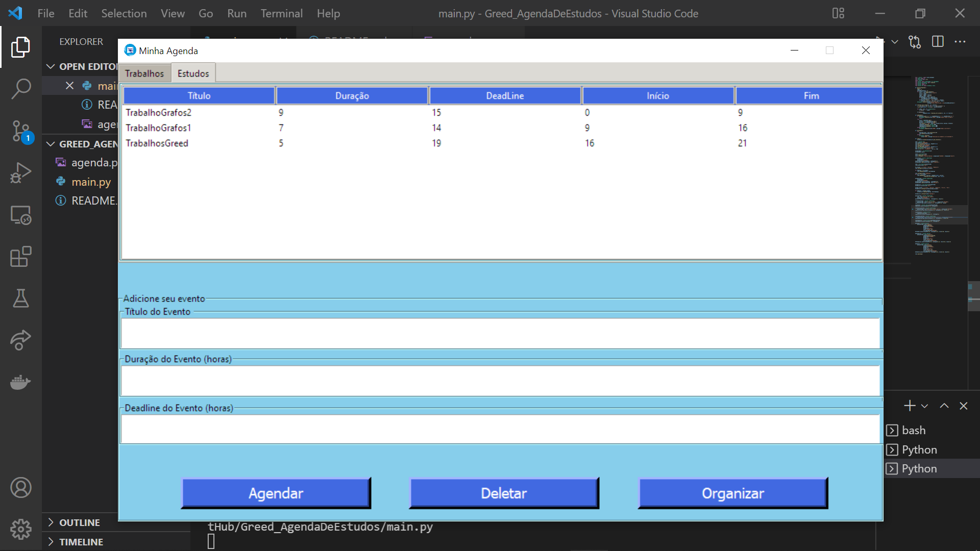The image size is (980, 551).
Task: Click the Accounts icon in activity bar
Action: pyautogui.click(x=20, y=488)
